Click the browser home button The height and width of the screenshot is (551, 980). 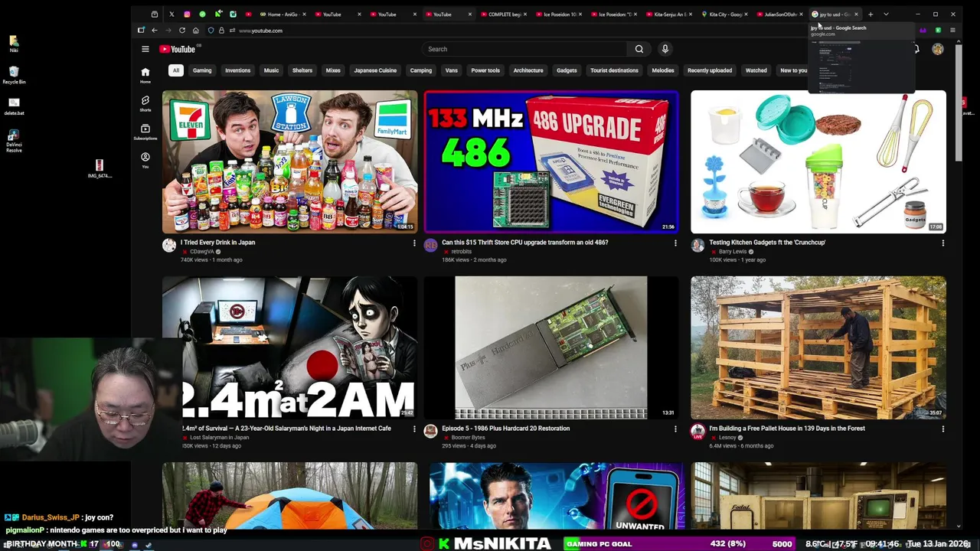tap(195, 31)
